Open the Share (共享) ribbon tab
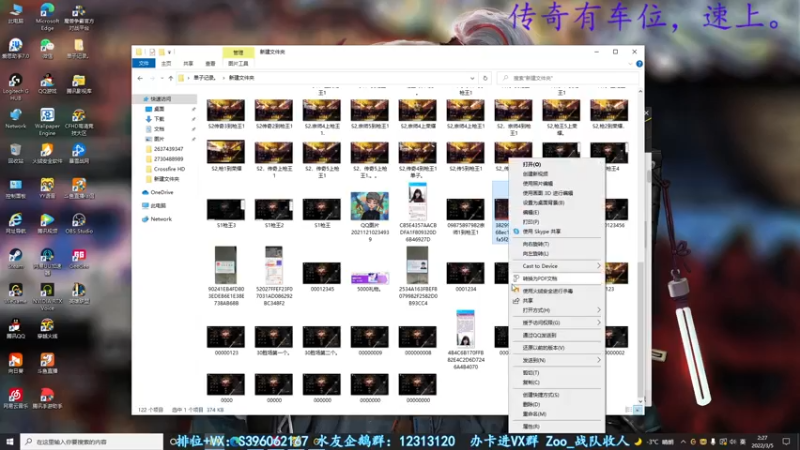 tap(188, 64)
